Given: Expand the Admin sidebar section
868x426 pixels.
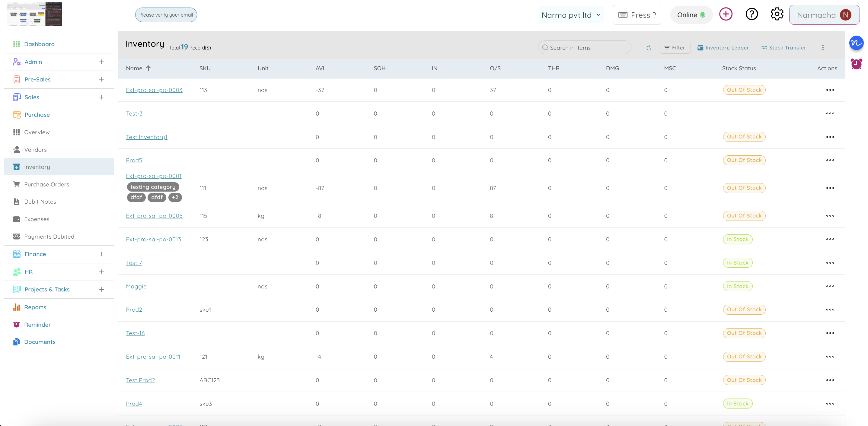Looking at the screenshot, I should (x=101, y=62).
